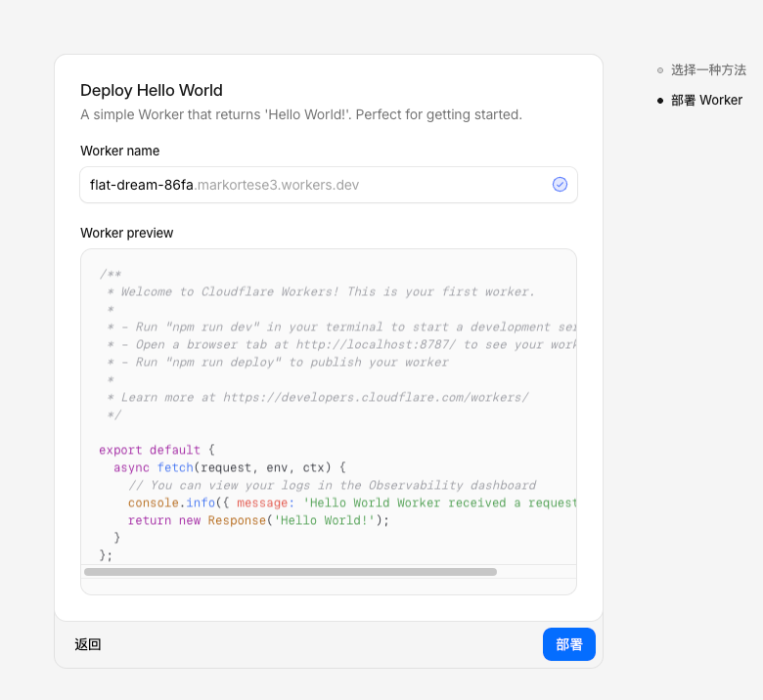This screenshot has height=700, width=763.
Task: Select the 部署 Worker step label
Action: (706, 100)
